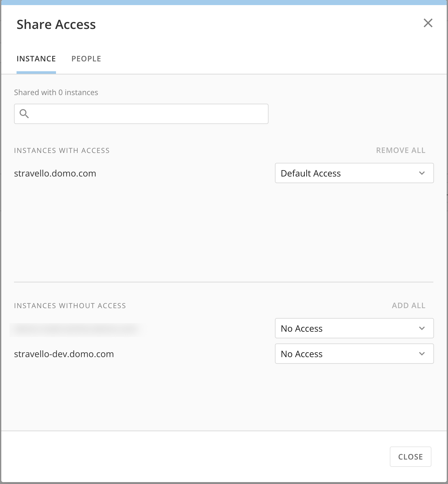
Task: Click the chevron arrow in the blurred instance row
Action: tap(422, 328)
